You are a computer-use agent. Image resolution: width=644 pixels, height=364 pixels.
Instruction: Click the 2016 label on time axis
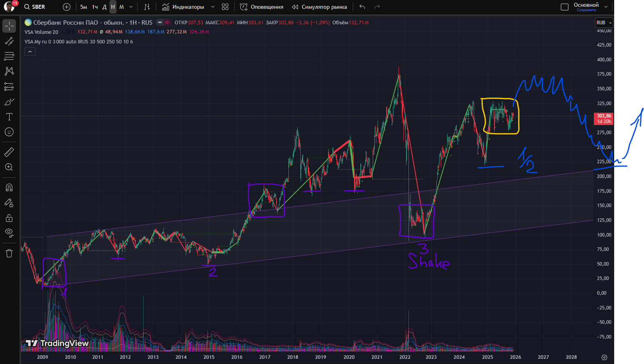coord(237,357)
